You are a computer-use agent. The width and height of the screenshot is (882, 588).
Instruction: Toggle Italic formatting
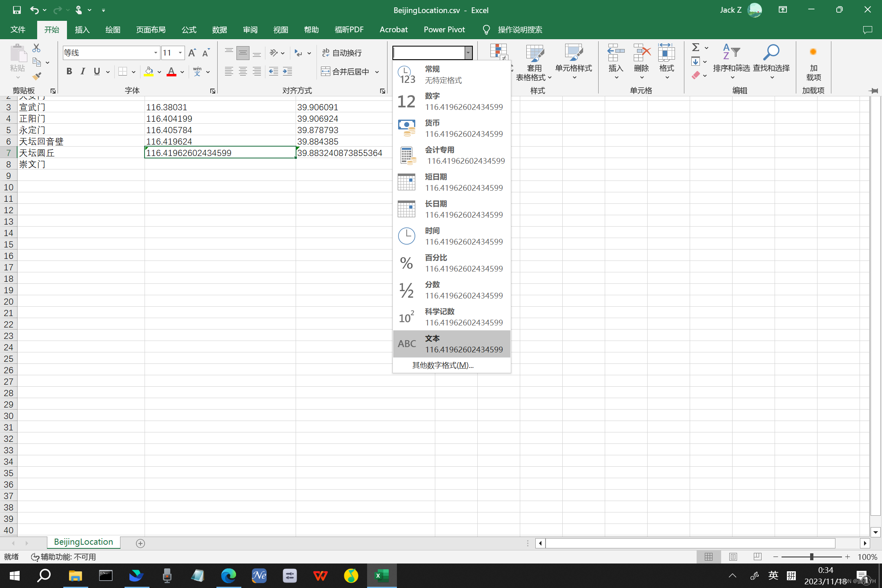83,71
